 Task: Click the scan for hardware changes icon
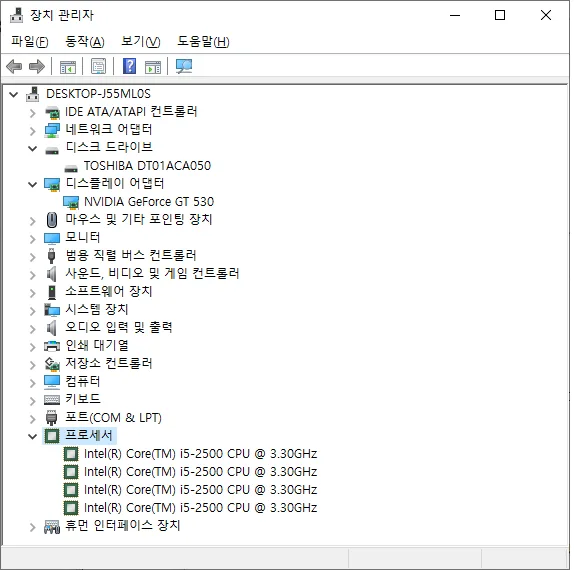pos(184,66)
